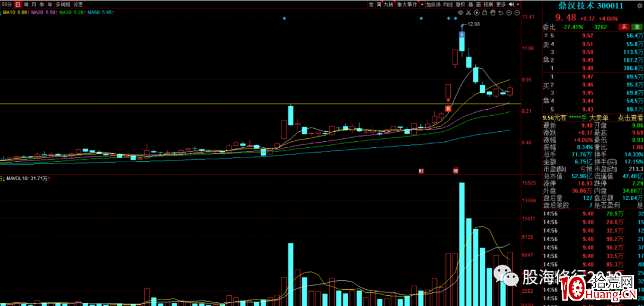
Task: Click the 叠 overlay button
Action: click(x=470, y=5)
